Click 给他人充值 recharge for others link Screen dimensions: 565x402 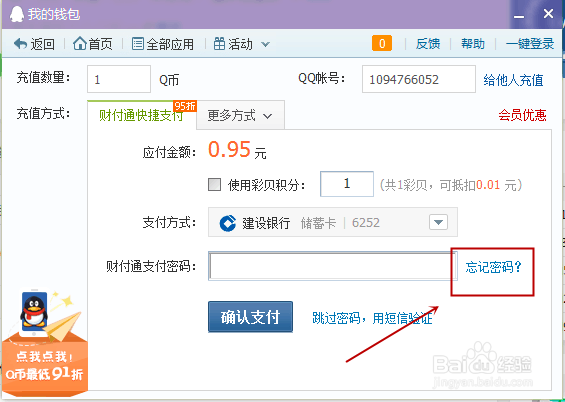tap(513, 80)
